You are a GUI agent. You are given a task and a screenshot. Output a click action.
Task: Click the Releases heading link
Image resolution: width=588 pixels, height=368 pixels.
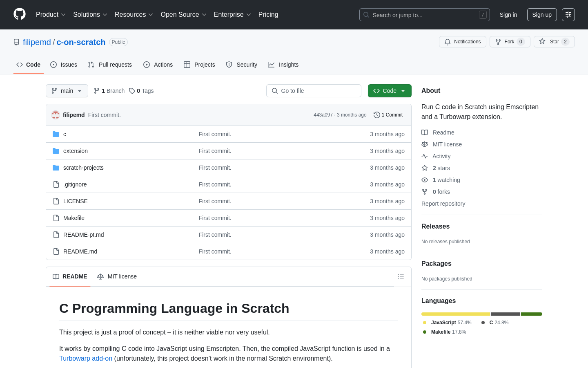pos(435,227)
